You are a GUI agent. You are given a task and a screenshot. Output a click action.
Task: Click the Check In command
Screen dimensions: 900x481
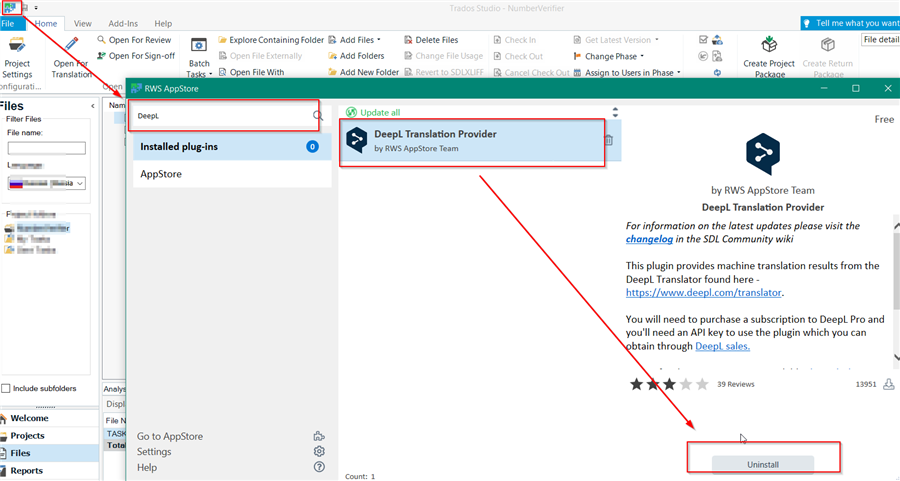[x=515, y=40]
